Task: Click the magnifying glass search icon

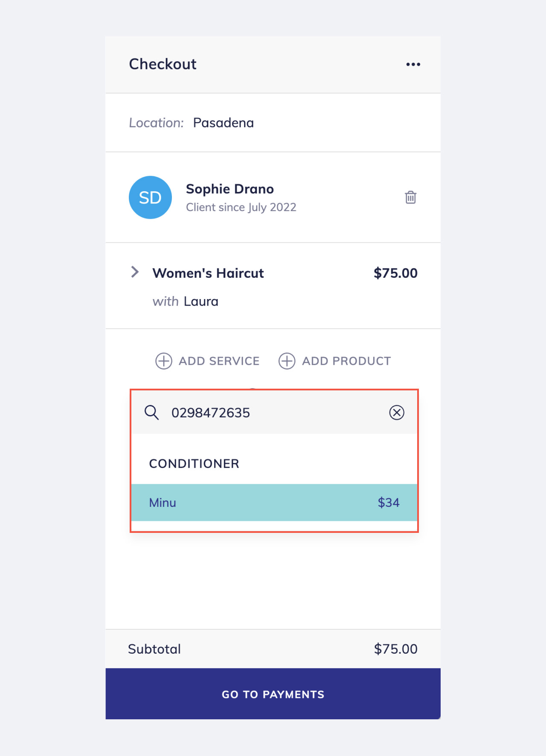Action: tap(151, 413)
